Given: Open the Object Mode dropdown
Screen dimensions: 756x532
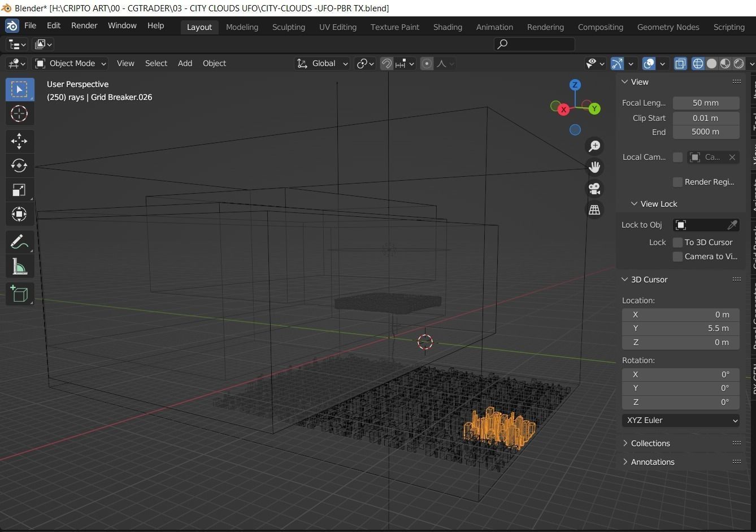Looking at the screenshot, I should pyautogui.click(x=71, y=63).
